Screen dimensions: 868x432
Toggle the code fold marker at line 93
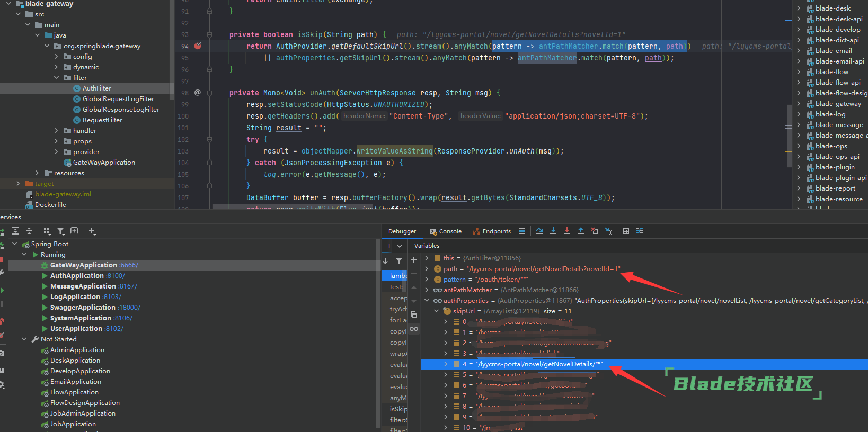pyautogui.click(x=209, y=34)
